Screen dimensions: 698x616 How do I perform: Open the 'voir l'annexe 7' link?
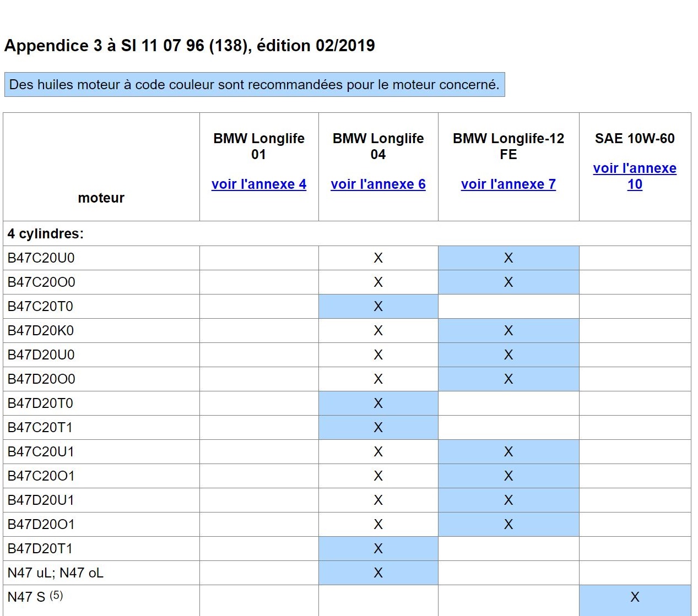[x=508, y=184]
